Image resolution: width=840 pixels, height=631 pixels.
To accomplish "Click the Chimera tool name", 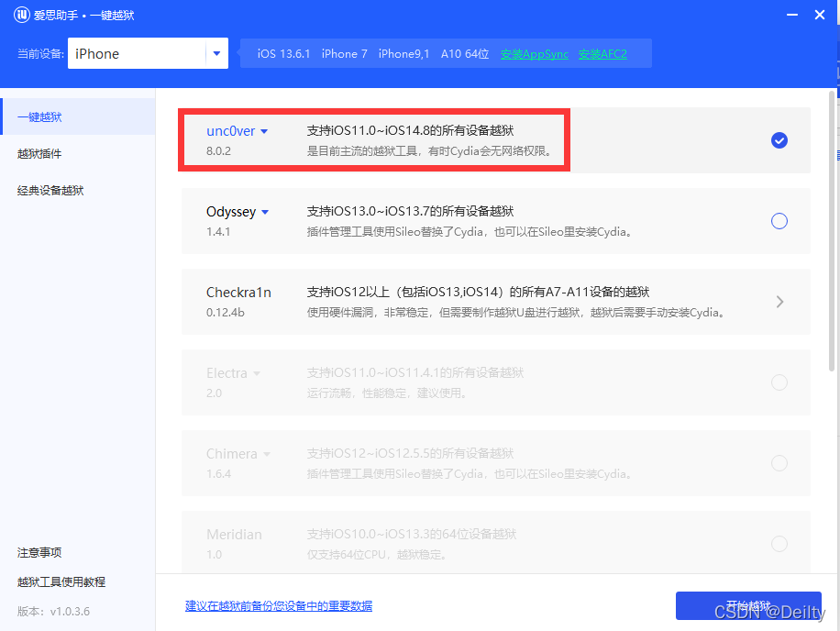I will (231, 454).
